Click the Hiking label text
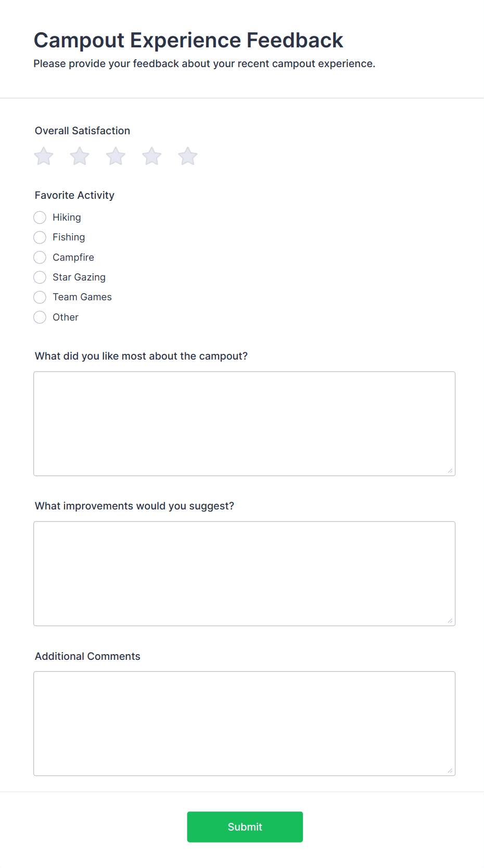The height and width of the screenshot is (868, 484). 67,218
